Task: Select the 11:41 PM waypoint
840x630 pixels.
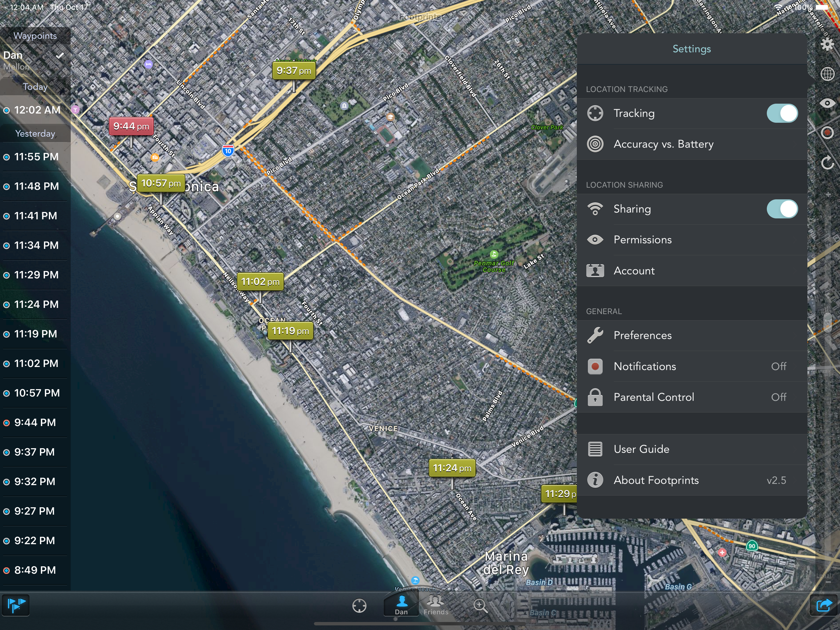Action: pyautogui.click(x=35, y=216)
